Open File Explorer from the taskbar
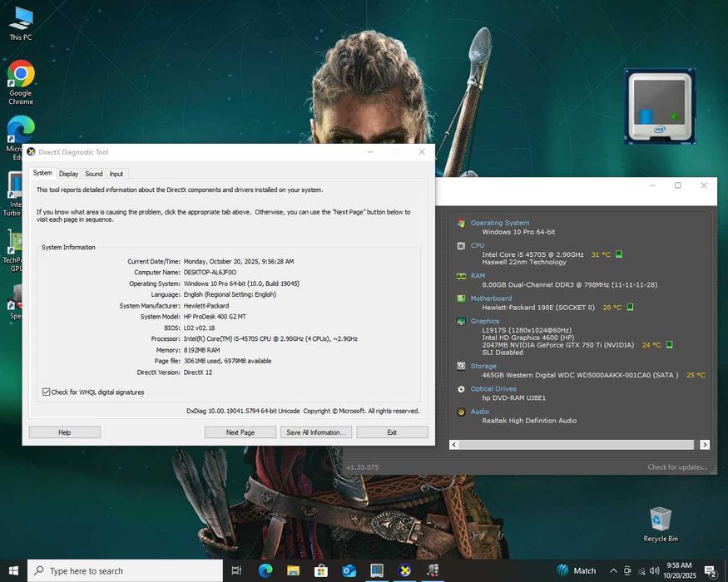728x582 pixels. (x=293, y=570)
